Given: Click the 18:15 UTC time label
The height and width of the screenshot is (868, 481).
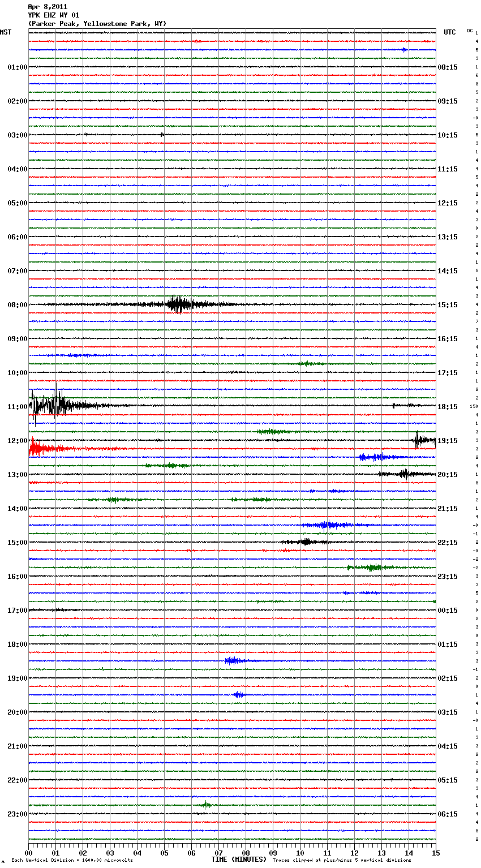Looking at the screenshot, I should pyautogui.click(x=448, y=407).
